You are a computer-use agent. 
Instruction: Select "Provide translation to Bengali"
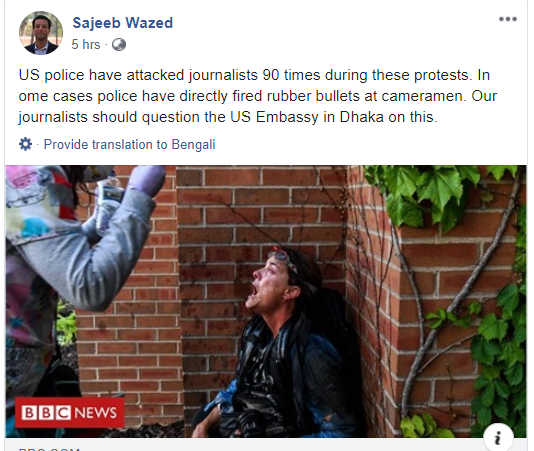point(129,144)
